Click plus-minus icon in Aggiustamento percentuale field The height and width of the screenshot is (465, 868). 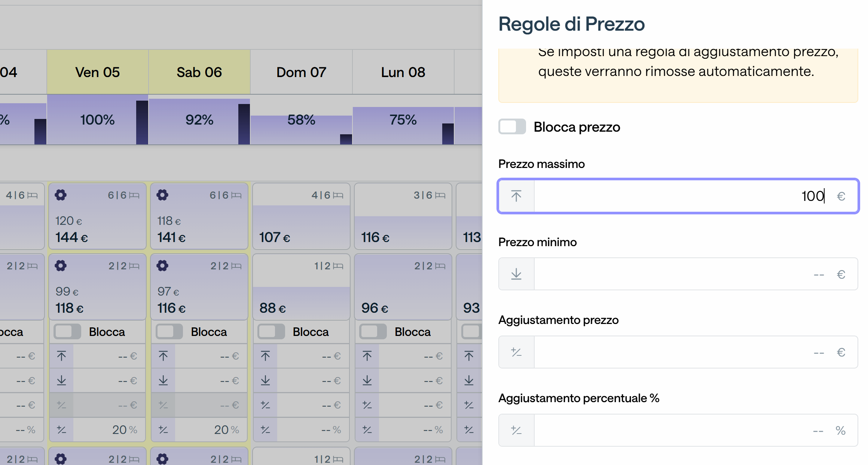click(516, 430)
